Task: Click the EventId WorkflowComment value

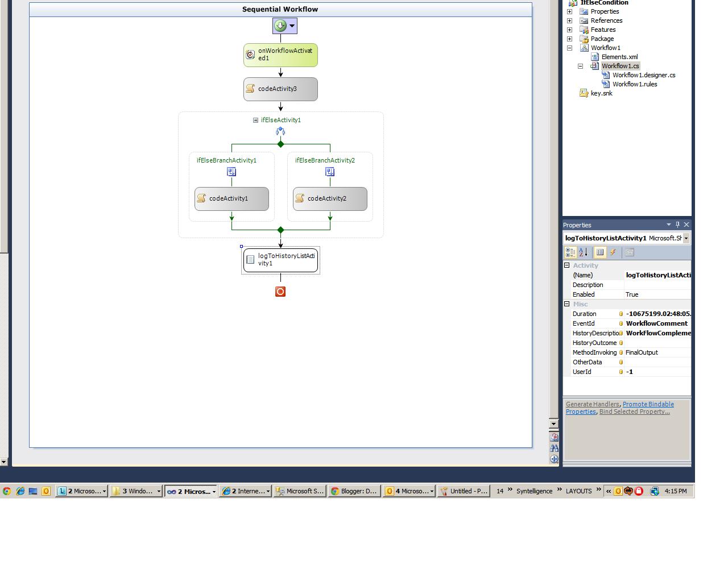Action: click(x=657, y=323)
